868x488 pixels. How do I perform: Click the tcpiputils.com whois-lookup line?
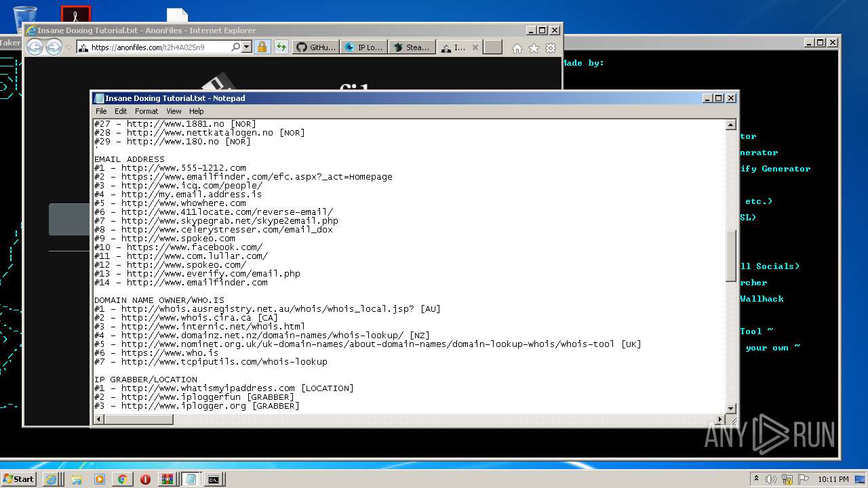coord(211,362)
